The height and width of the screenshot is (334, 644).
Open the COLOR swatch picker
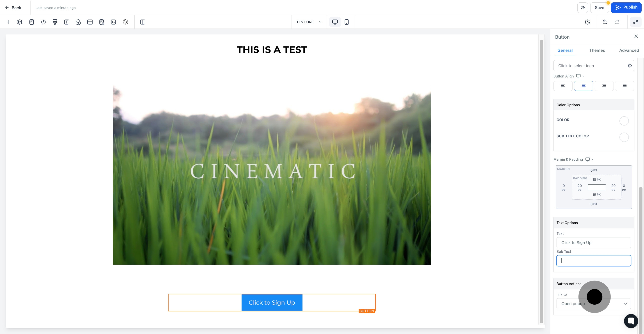pyautogui.click(x=624, y=121)
